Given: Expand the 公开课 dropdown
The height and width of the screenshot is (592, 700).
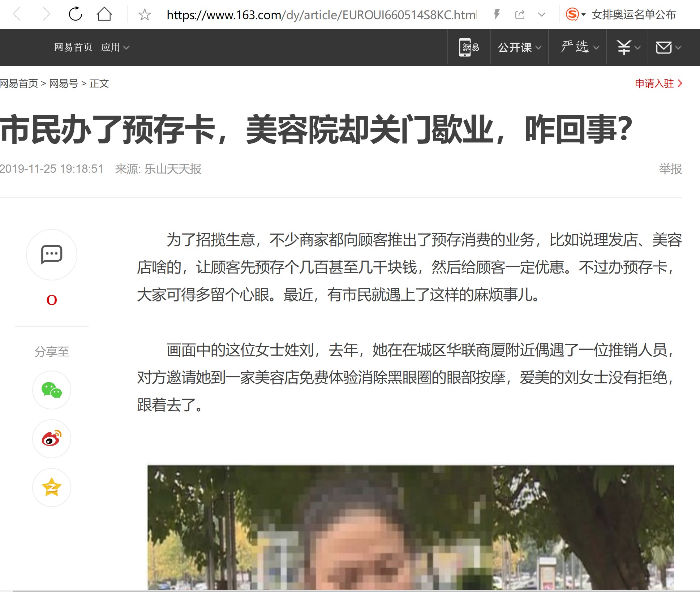Looking at the screenshot, I should click(519, 47).
